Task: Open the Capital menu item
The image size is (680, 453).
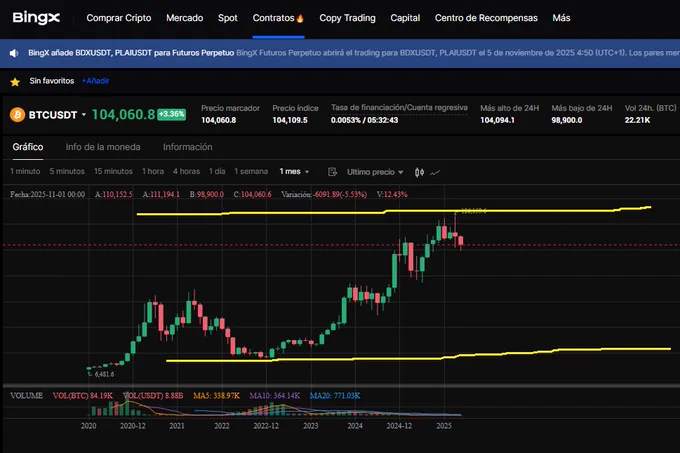Action: tap(405, 18)
